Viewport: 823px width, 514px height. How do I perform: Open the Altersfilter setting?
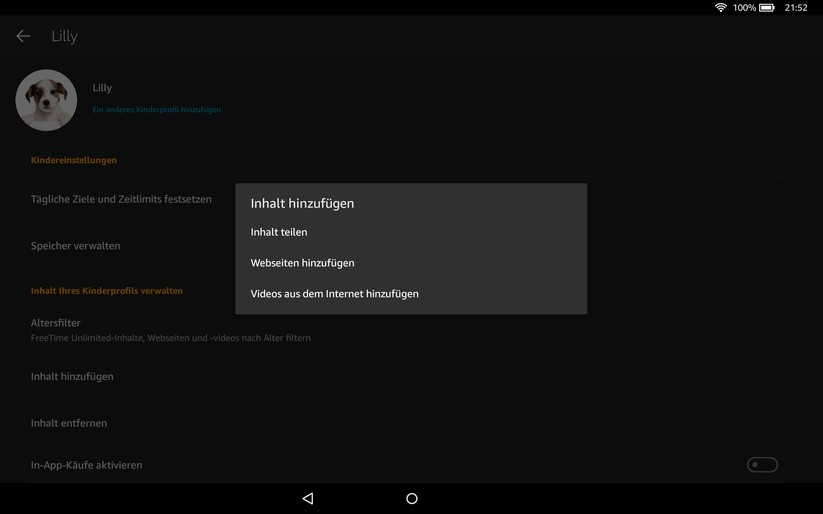56,323
